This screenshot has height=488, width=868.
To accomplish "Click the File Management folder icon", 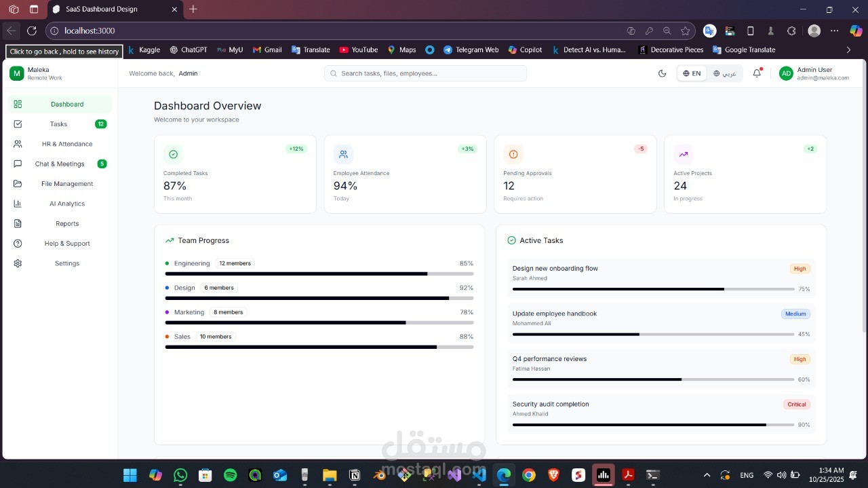I will pyautogui.click(x=18, y=184).
